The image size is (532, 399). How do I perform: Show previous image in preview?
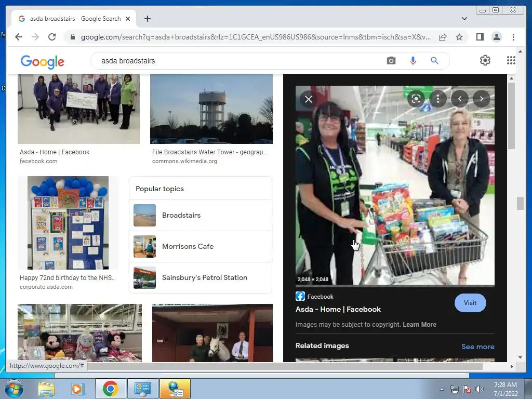(x=460, y=99)
